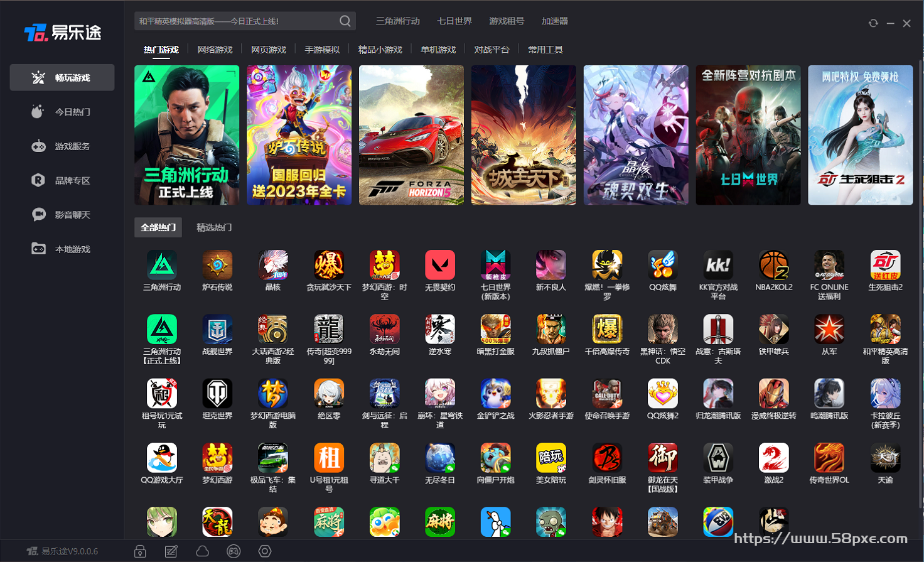Select the 全部热门 filter tab
The image size is (924, 562).
[158, 227]
